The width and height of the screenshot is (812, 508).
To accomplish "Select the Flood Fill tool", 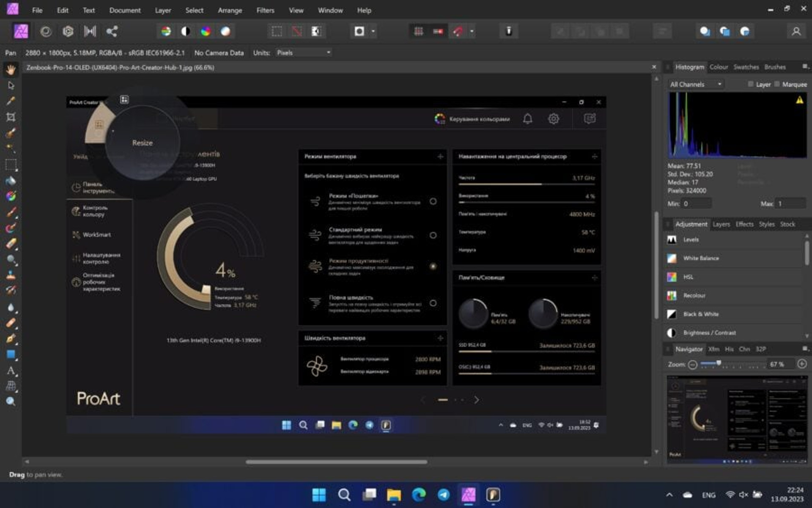I will 11,181.
